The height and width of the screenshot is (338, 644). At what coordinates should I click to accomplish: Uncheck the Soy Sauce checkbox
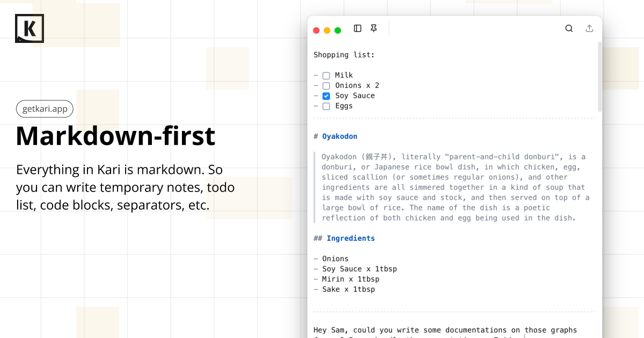pyautogui.click(x=326, y=95)
